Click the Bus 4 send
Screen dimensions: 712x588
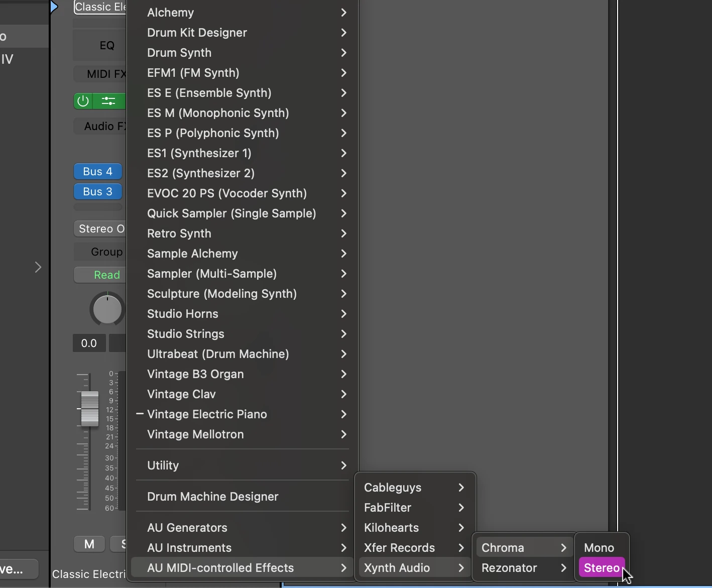pyautogui.click(x=98, y=171)
